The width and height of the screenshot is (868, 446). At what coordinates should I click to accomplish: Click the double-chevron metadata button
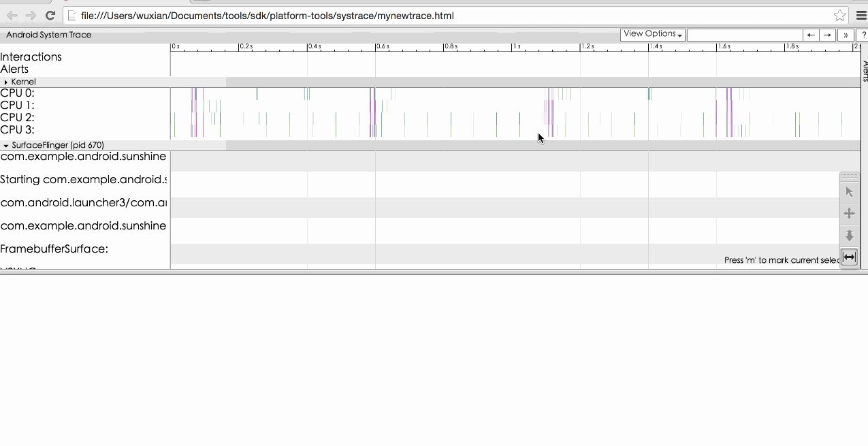846,35
